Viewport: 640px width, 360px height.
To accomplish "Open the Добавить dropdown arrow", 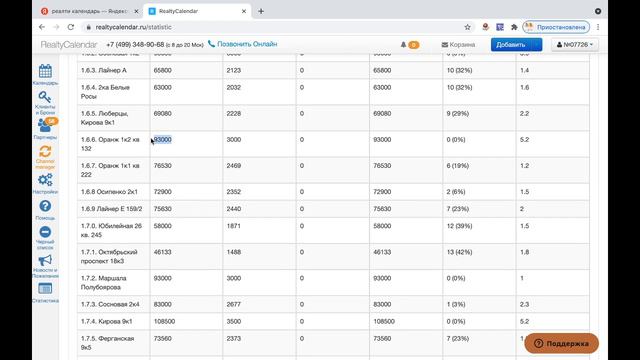I will click(x=537, y=44).
